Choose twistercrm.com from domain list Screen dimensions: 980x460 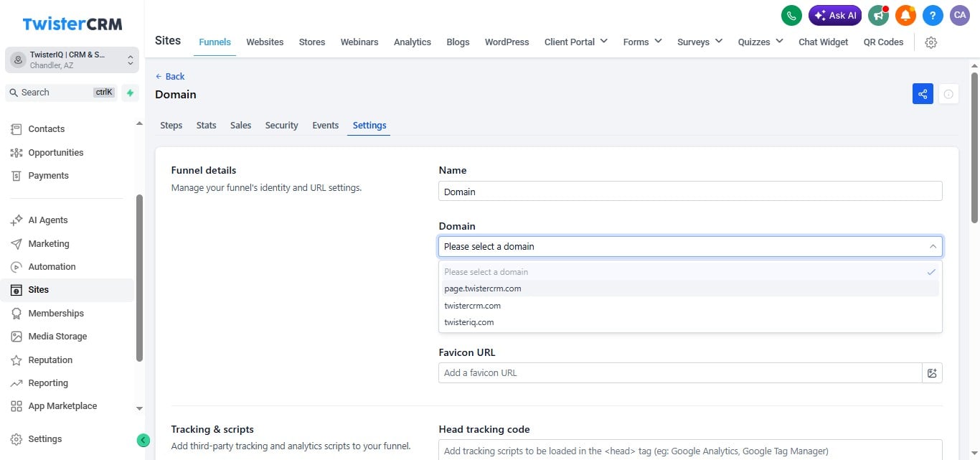[x=690, y=306]
